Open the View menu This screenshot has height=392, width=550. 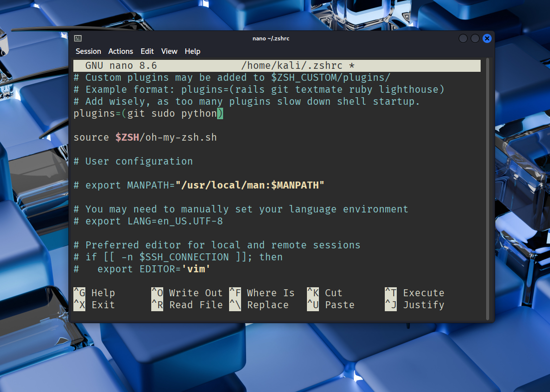(x=169, y=51)
